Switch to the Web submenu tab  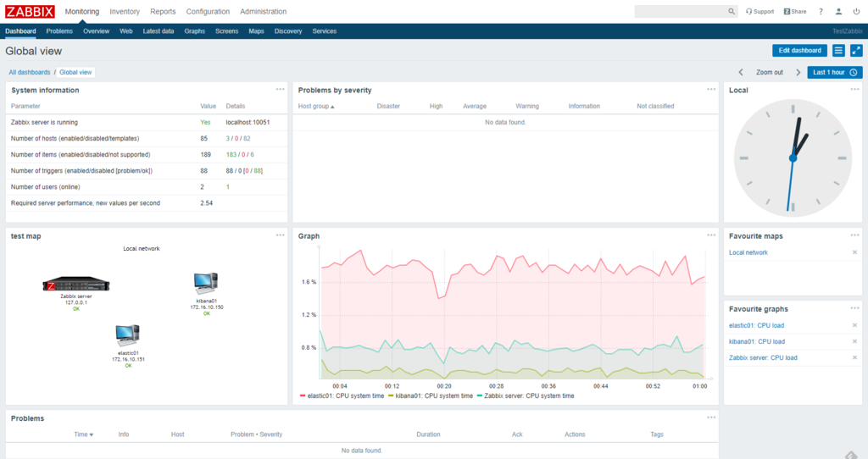[126, 31]
